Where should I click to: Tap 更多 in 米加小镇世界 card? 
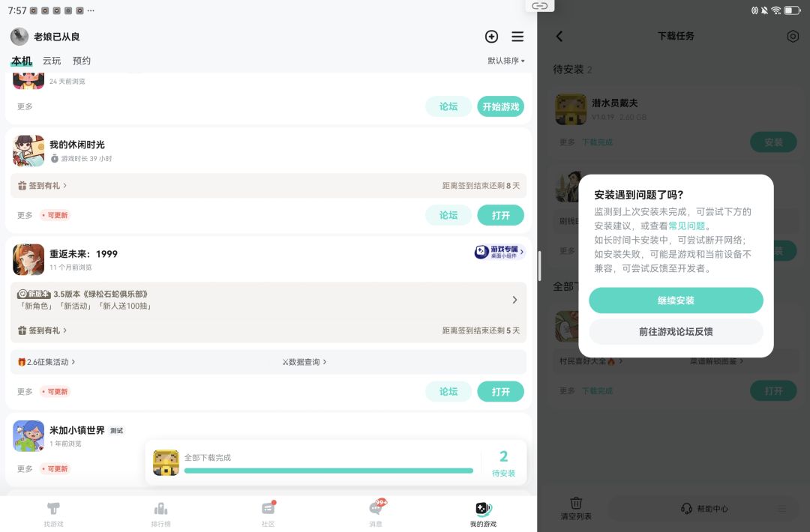click(x=25, y=468)
